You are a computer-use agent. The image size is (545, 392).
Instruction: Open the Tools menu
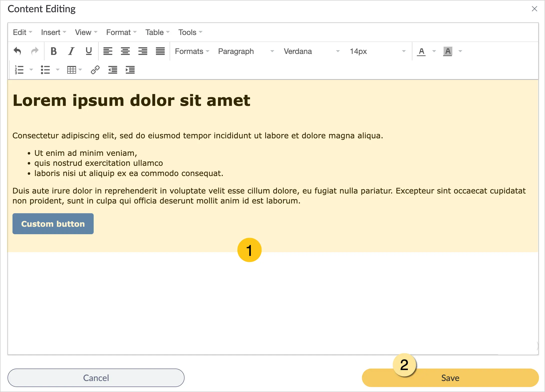[x=190, y=32]
